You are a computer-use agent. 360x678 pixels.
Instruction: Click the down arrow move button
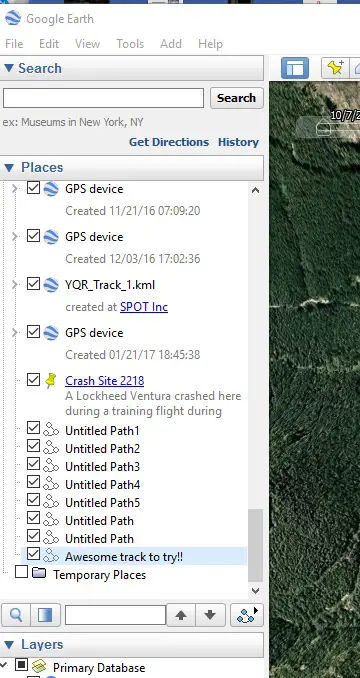(210, 615)
